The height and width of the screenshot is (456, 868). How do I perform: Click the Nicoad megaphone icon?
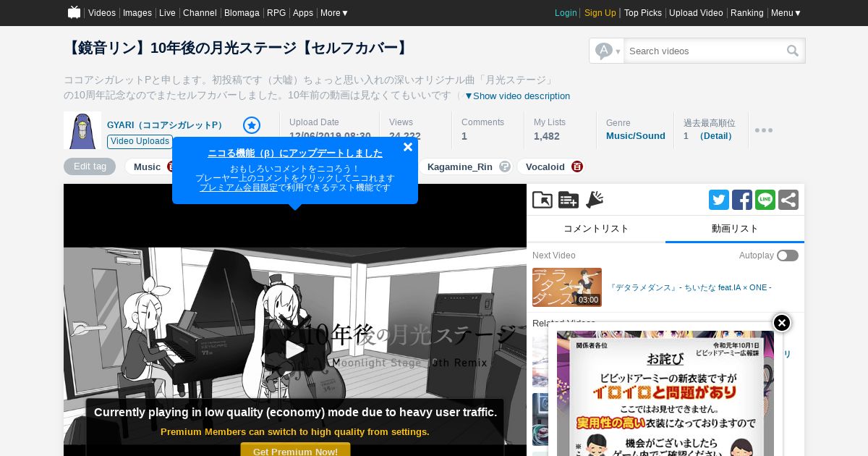point(595,200)
